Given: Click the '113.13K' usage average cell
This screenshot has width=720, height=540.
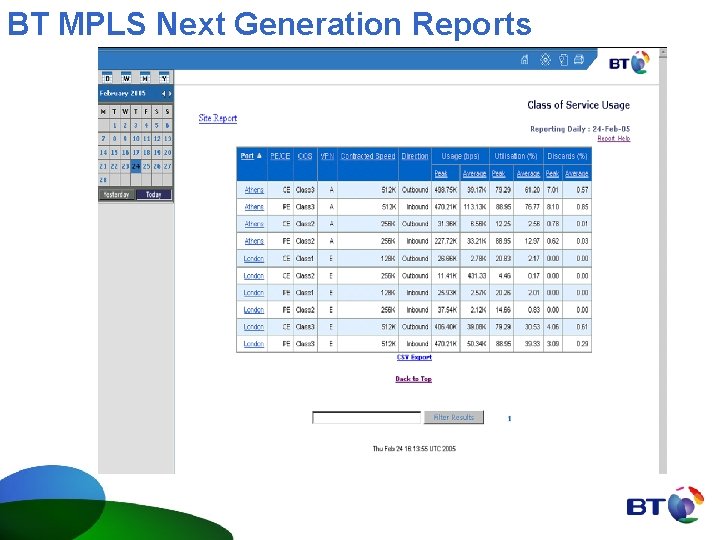Looking at the screenshot, I should coord(475,207).
